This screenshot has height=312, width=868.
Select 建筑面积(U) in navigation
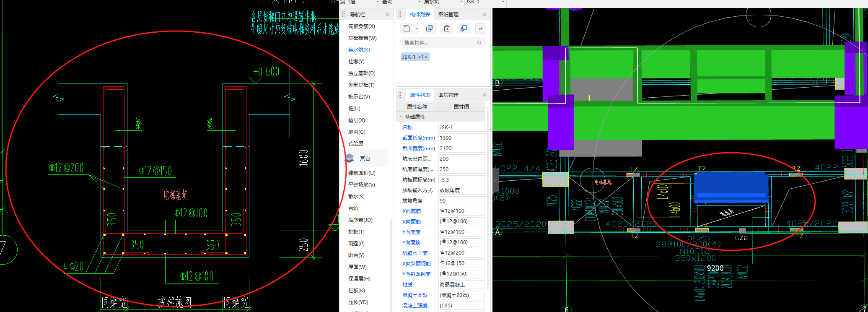[x=362, y=173]
